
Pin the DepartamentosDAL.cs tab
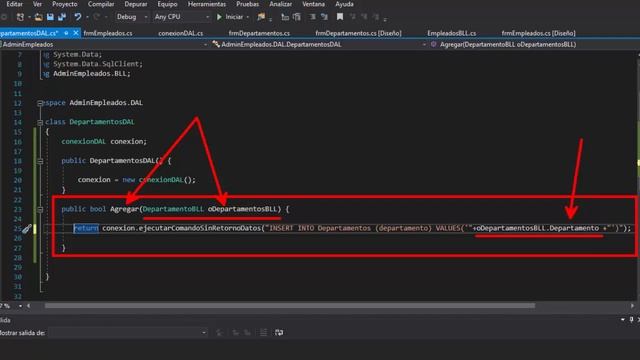(66, 33)
